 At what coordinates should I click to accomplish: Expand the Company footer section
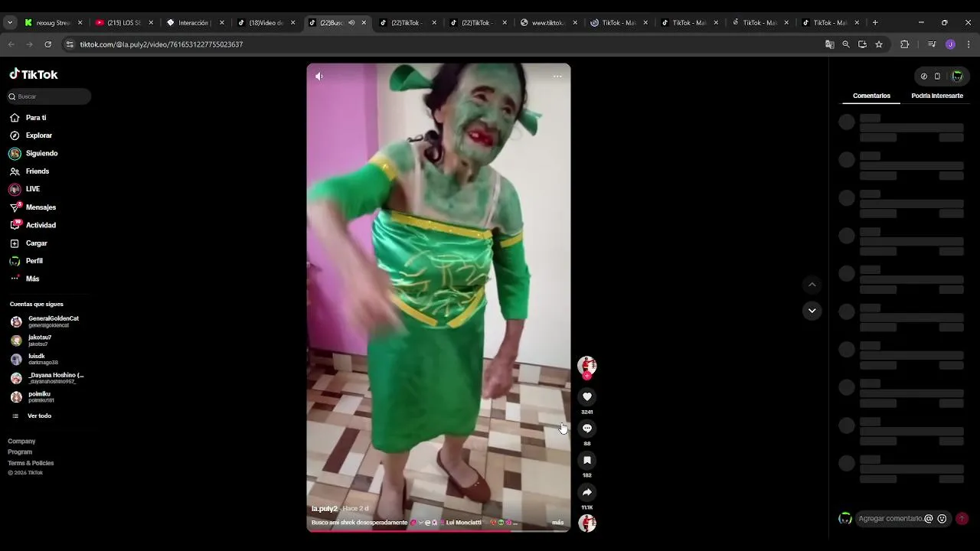[21, 441]
